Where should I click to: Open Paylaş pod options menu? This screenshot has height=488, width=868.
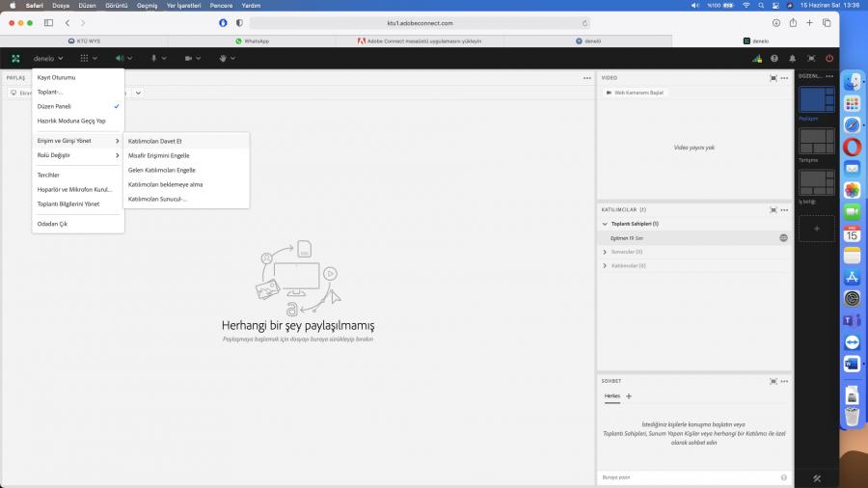pyautogui.click(x=586, y=78)
